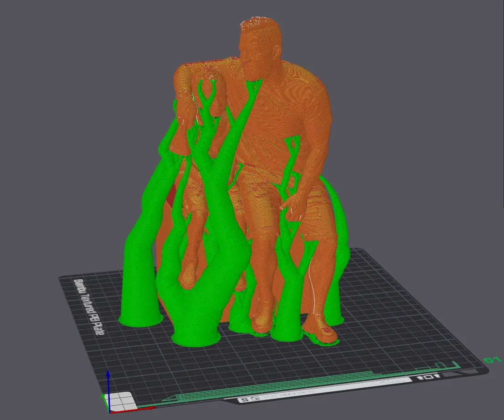Click the red X axis arrow
Image resolution: width=504 pixels, height=420 pixels.
133,410
